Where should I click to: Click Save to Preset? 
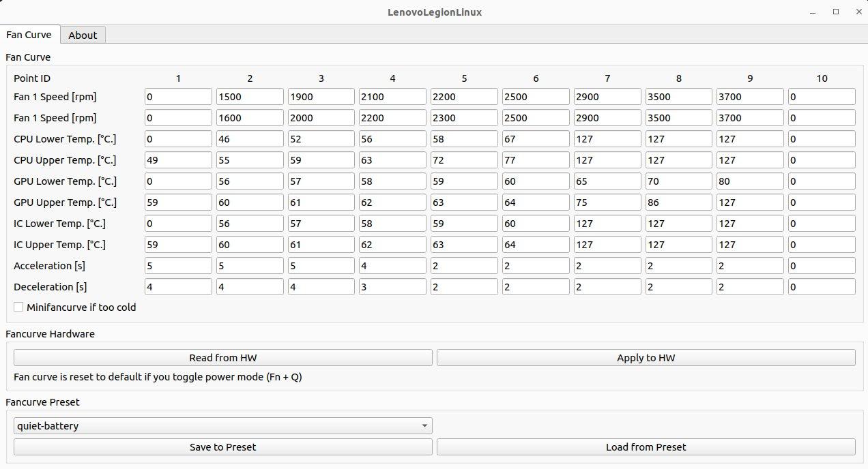click(x=223, y=447)
